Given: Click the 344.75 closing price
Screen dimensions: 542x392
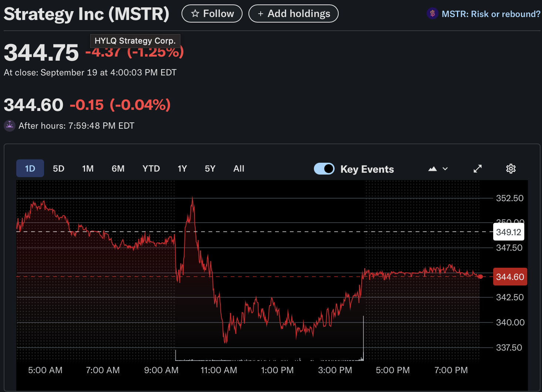Looking at the screenshot, I should [41, 53].
